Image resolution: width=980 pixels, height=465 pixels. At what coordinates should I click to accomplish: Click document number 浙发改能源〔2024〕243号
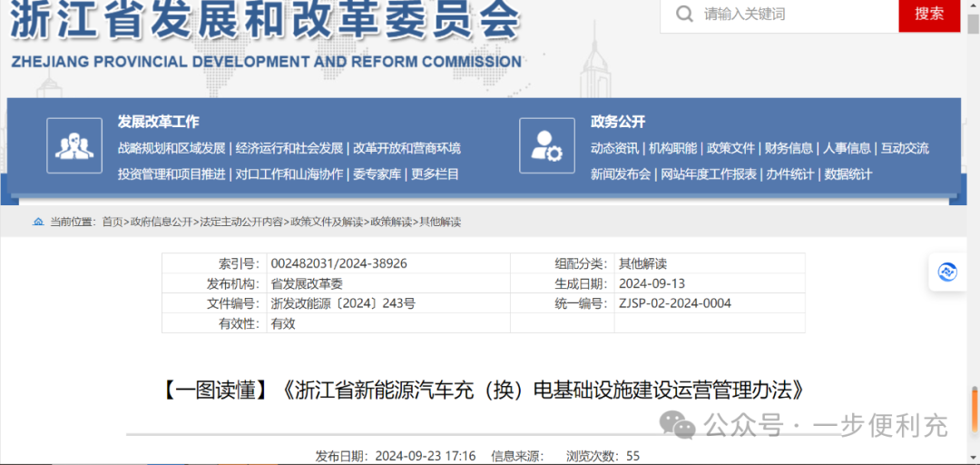[x=342, y=303]
